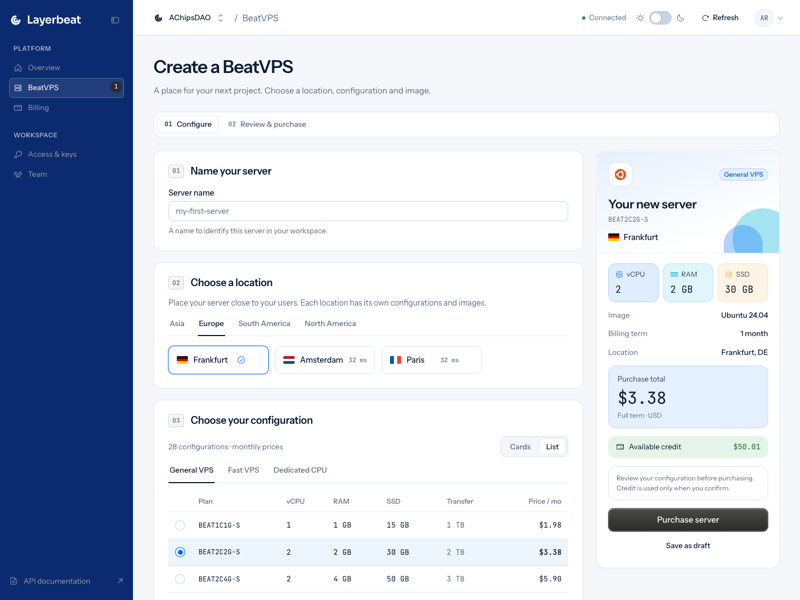Click Save as draft
Viewport: 800px width, 600px height.
click(688, 545)
